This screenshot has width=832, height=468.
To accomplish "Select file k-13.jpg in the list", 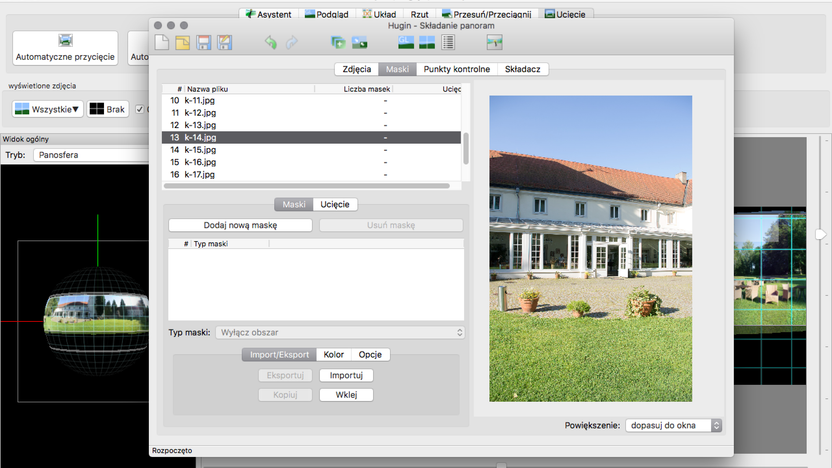I will click(311, 125).
